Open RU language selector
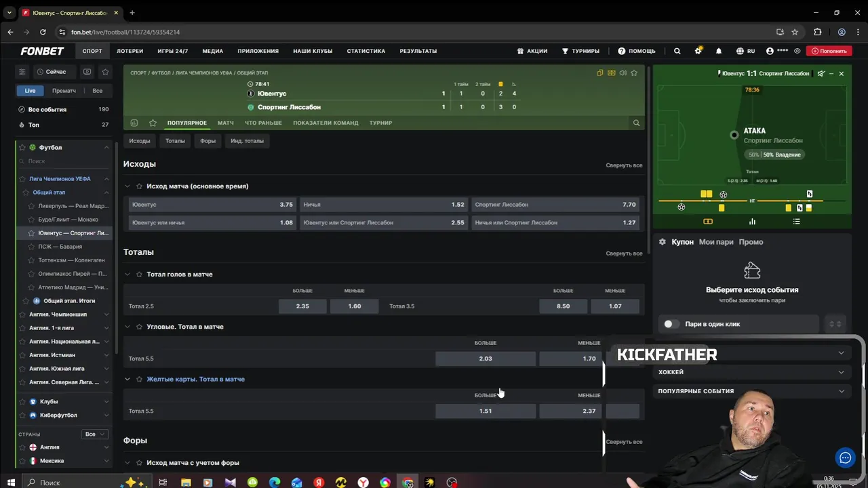Screen dimensions: 868x488 tap(746, 51)
